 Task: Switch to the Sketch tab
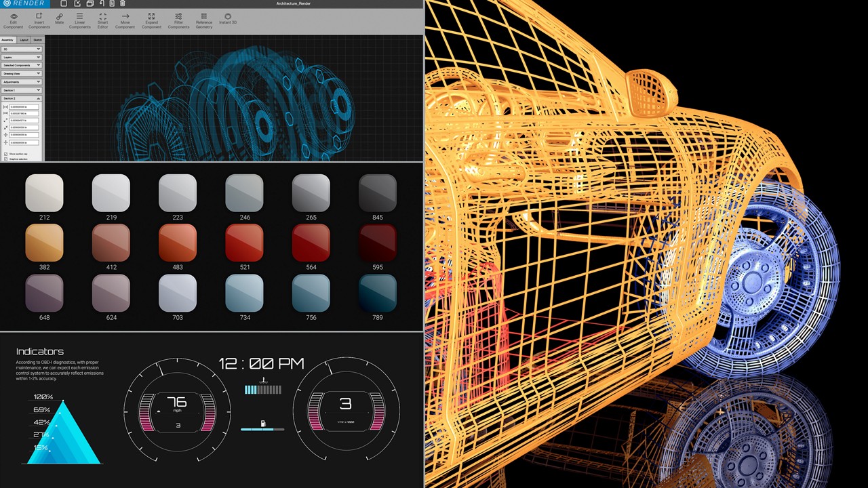(x=38, y=40)
